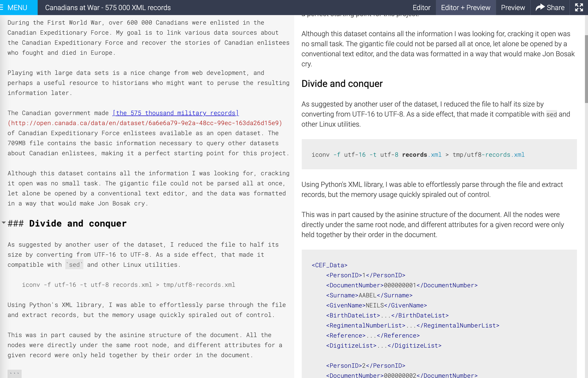Click the <Reference> line in preview
Screen dimensions: 588x378
pyautogui.click(x=373, y=335)
